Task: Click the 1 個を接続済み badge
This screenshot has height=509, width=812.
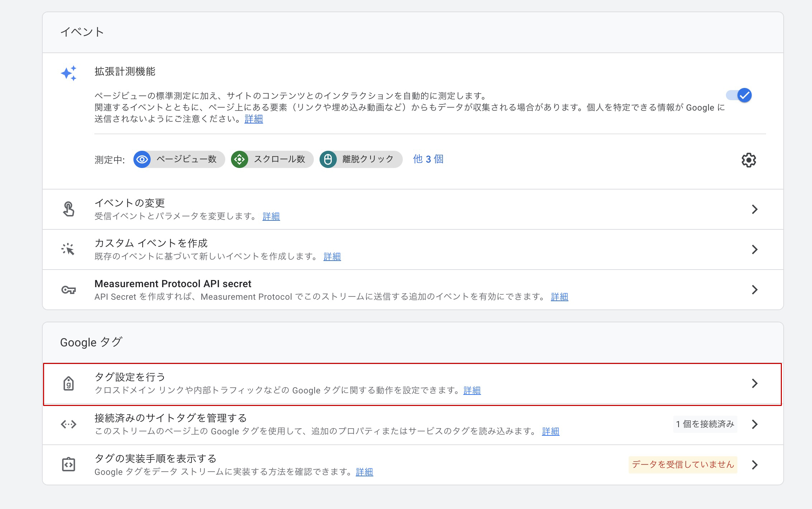Action: point(705,424)
